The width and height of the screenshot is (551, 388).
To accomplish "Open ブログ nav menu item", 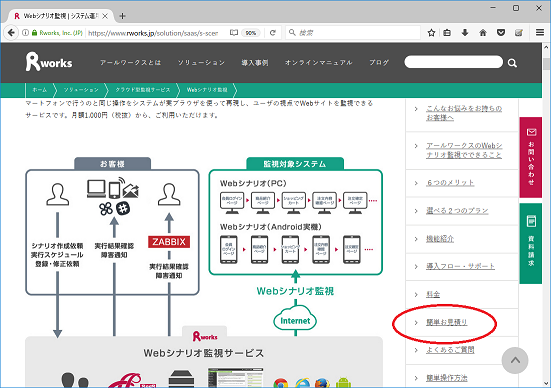I will [x=379, y=63].
